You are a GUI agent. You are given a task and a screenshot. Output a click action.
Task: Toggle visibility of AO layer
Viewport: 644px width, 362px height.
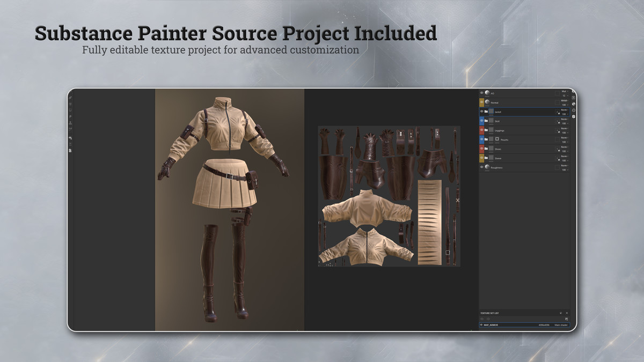[481, 93]
